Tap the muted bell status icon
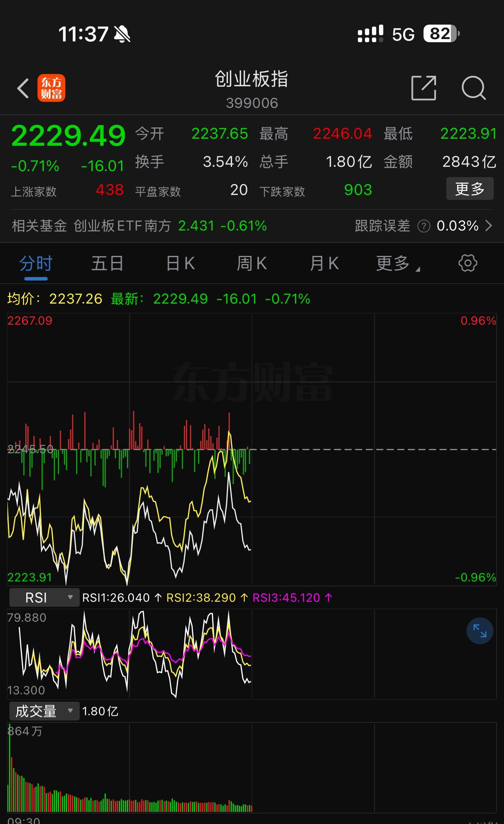The image size is (504, 824). tap(122, 34)
